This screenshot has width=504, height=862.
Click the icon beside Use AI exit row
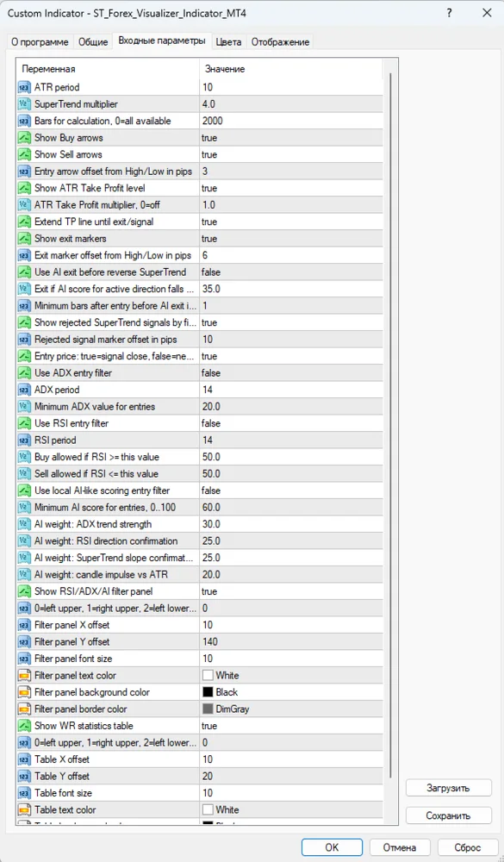[x=24, y=272]
